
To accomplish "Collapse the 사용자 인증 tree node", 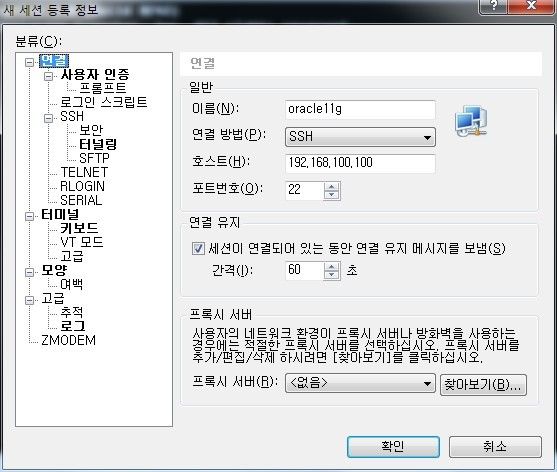I will tap(48, 76).
